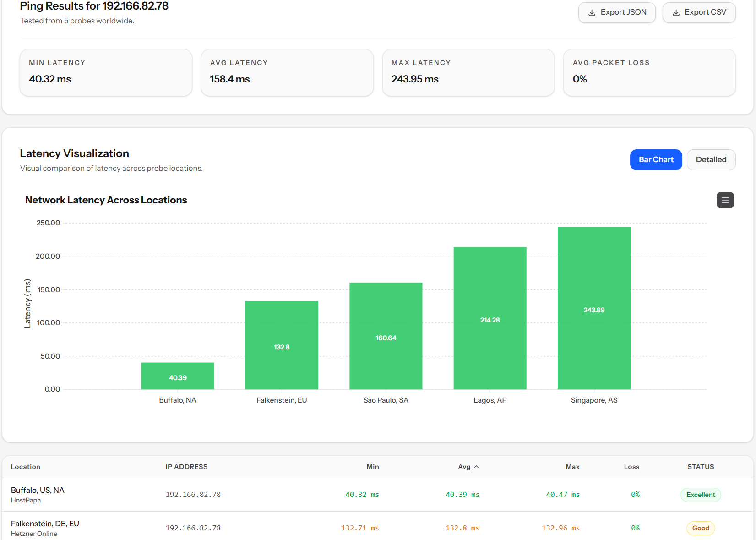Screen dimensions: 756x540
Task: Click the 0% loss in Falkenstein row
Action: pos(635,528)
